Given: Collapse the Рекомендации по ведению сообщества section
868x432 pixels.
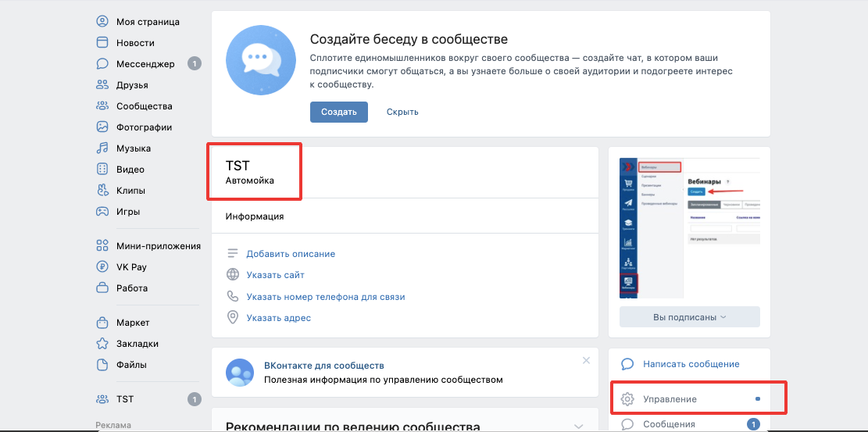Looking at the screenshot, I should (578, 427).
